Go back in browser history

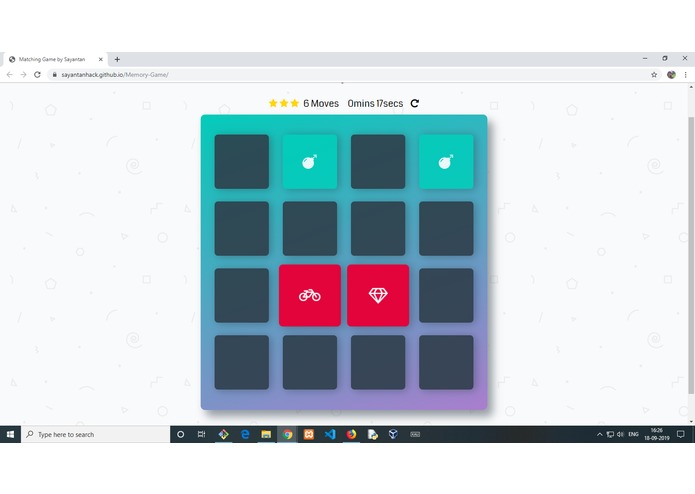pos(9,74)
